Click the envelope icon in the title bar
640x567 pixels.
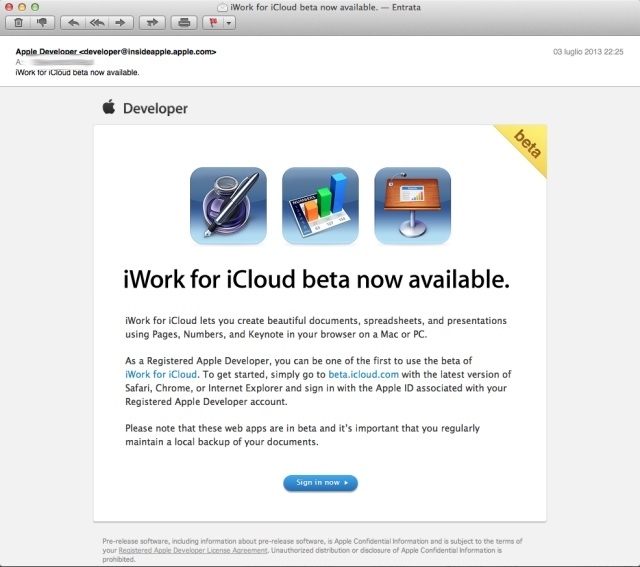pos(222,7)
